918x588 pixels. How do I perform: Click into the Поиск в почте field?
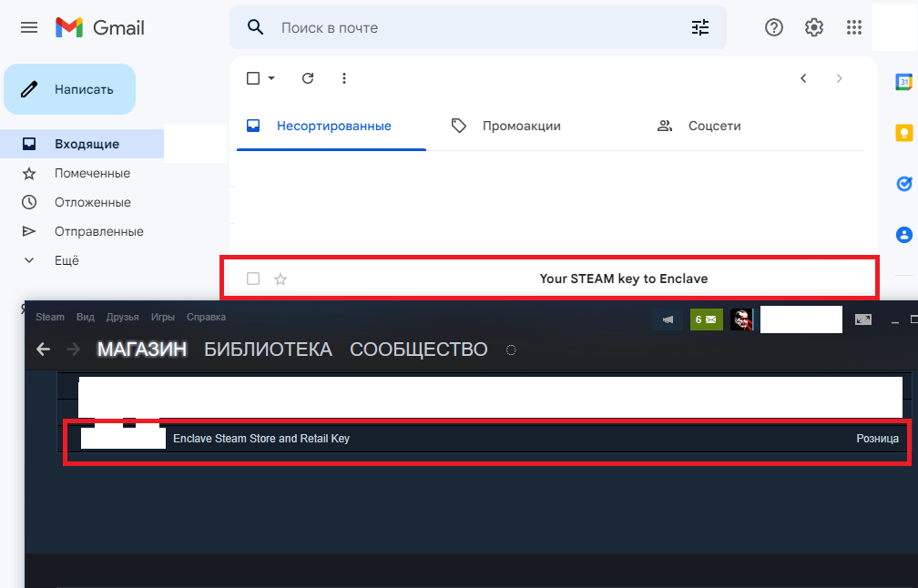[477, 27]
